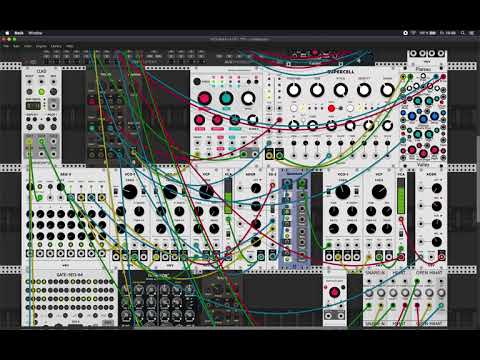
Task: Click the large pink knob beside Supercell
Action: [204, 98]
